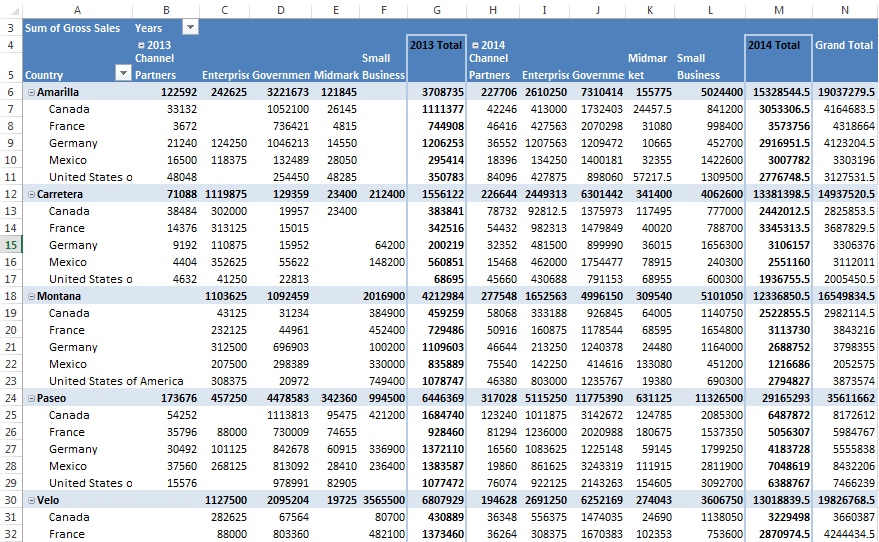Select row 6 header
Screen dimensions: 879x542
[x=11, y=92]
